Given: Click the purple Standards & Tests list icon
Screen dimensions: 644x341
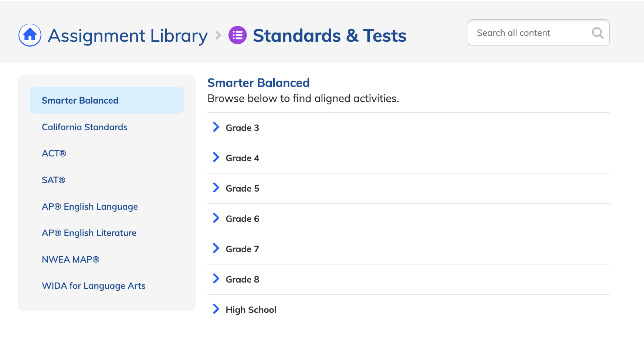Looking at the screenshot, I should 237,35.
